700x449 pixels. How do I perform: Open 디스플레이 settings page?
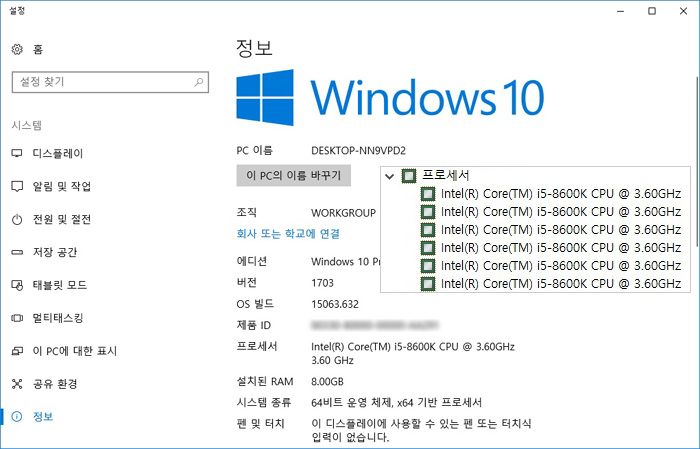(x=58, y=154)
